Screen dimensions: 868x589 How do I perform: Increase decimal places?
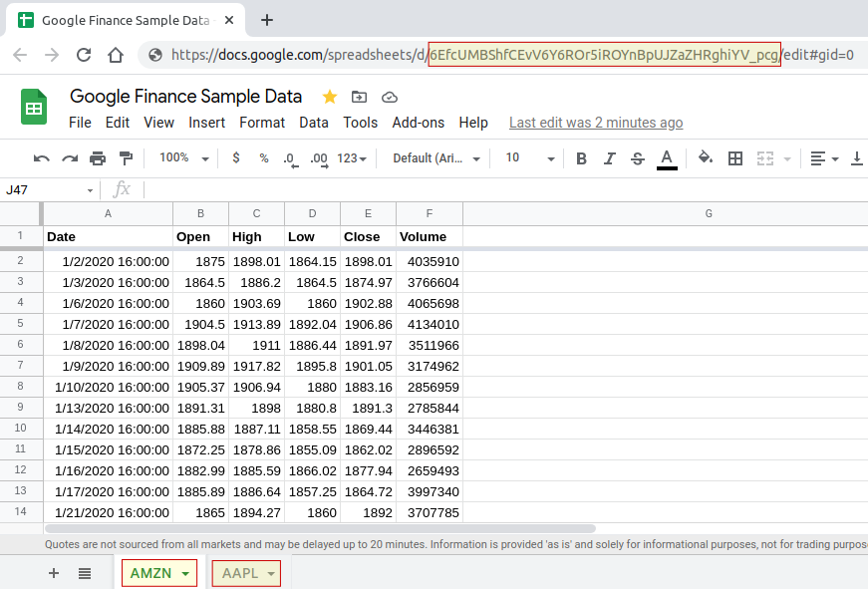319,159
